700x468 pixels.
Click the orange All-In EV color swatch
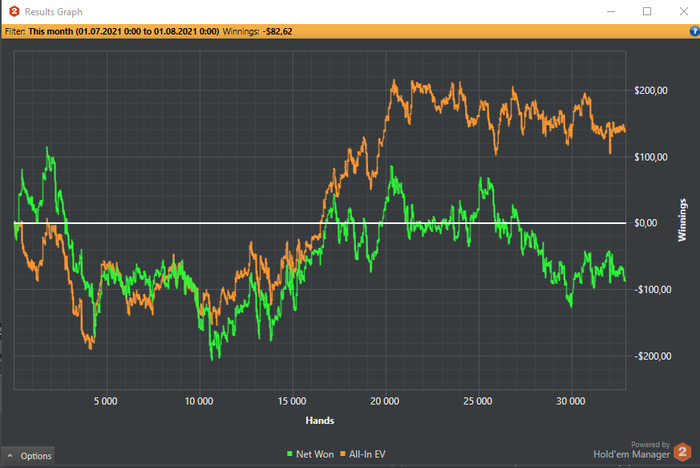[343, 454]
